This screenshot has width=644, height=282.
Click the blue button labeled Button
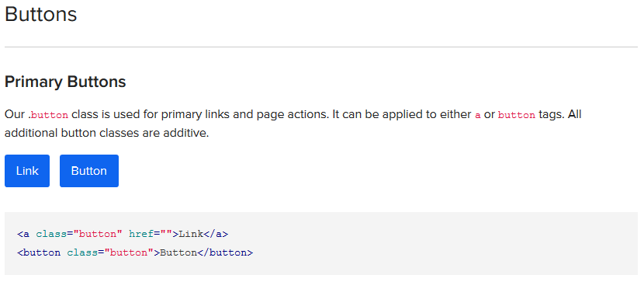(89, 171)
